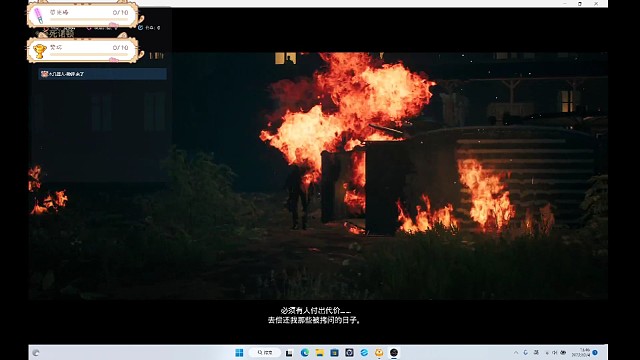Launch Microsoft Edge from the taskbar
The height and width of the screenshot is (360, 640).
pyautogui.click(x=304, y=353)
